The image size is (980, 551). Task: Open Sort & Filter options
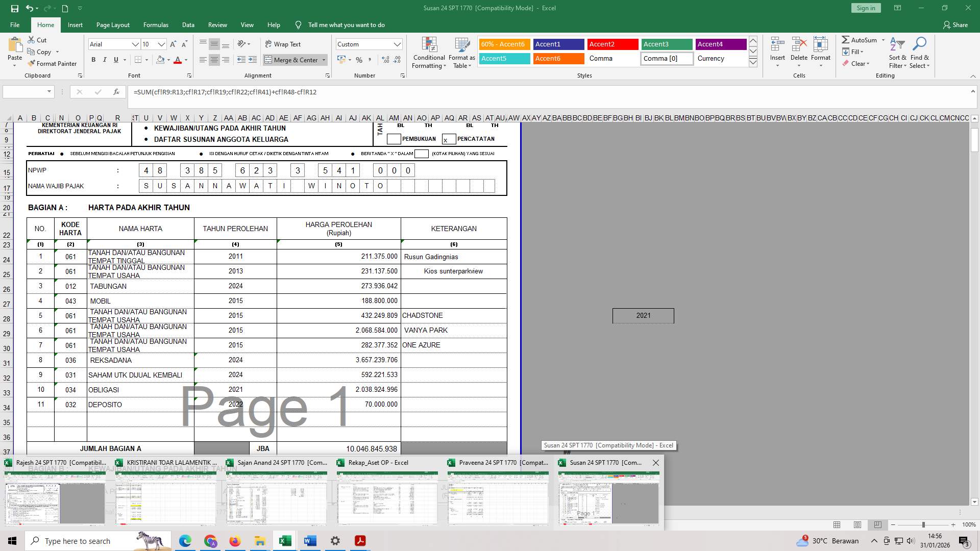pos(897,53)
